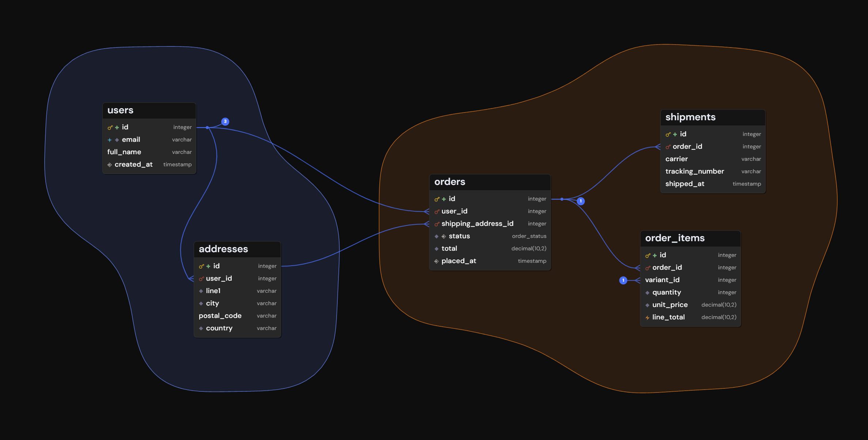Click the not-null diamond beside city
Screen dimensions: 868x440
click(x=201, y=304)
